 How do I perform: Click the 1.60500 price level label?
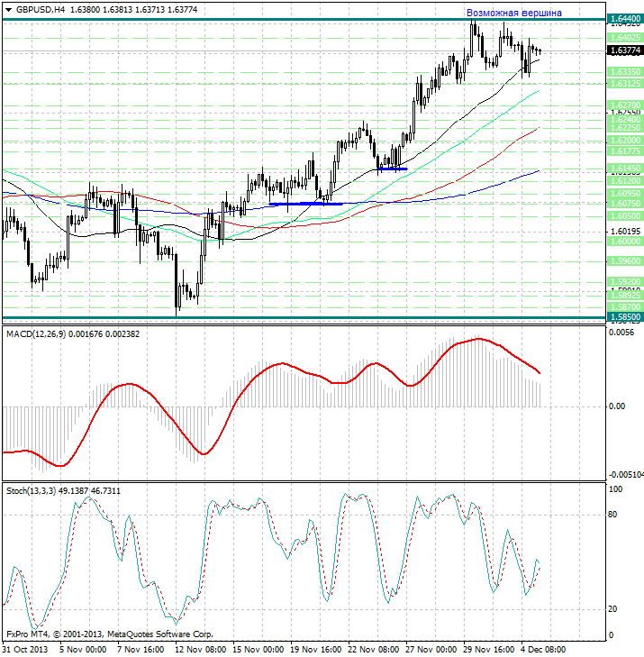click(625, 215)
